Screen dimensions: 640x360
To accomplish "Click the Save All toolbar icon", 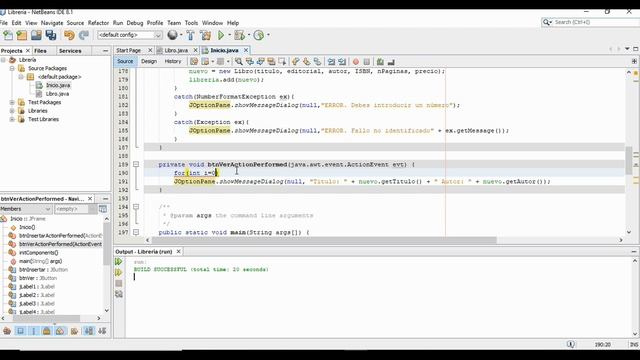I will point(51,36).
